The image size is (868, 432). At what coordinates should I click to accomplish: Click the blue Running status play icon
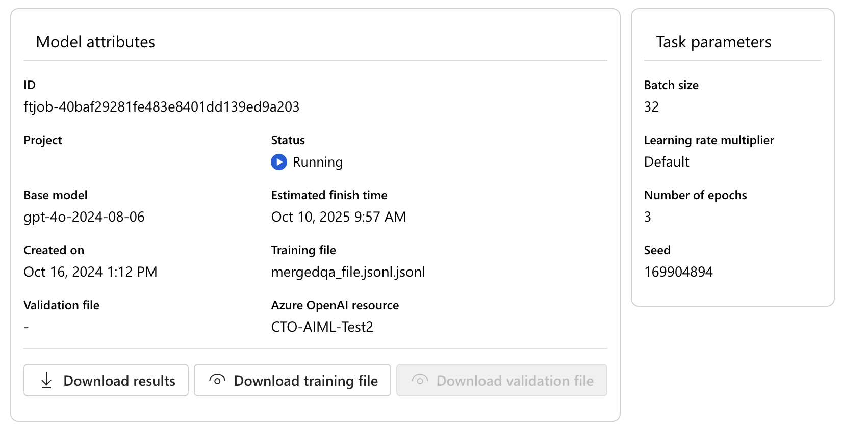278,162
